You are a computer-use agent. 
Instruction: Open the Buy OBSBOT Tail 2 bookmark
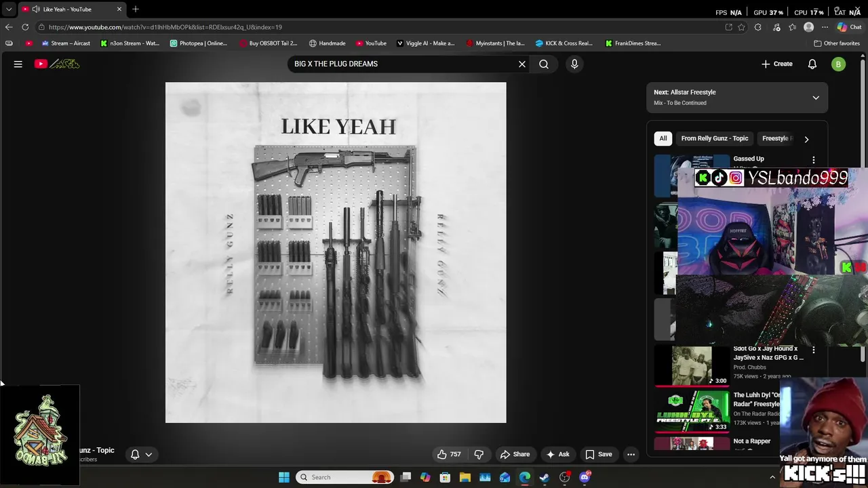point(269,43)
